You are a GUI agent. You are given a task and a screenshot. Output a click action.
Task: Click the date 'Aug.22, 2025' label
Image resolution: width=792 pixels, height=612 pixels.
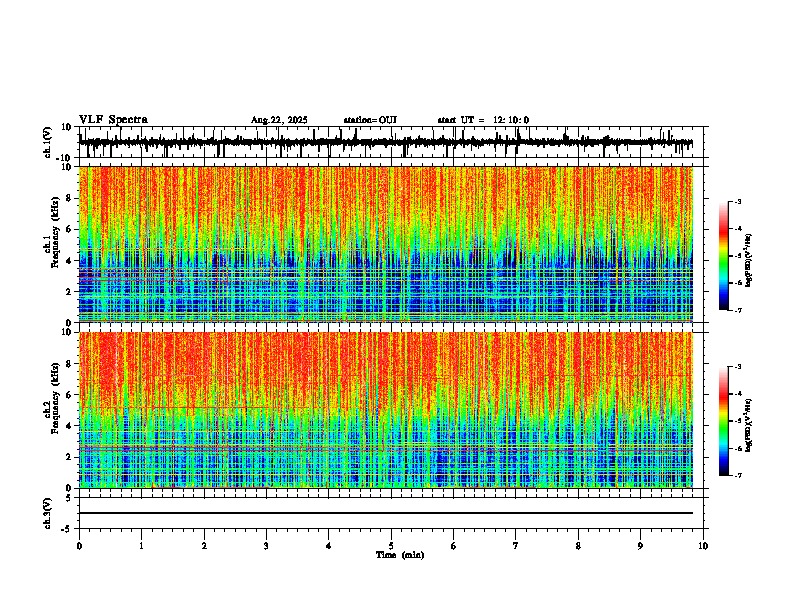coord(279,120)
